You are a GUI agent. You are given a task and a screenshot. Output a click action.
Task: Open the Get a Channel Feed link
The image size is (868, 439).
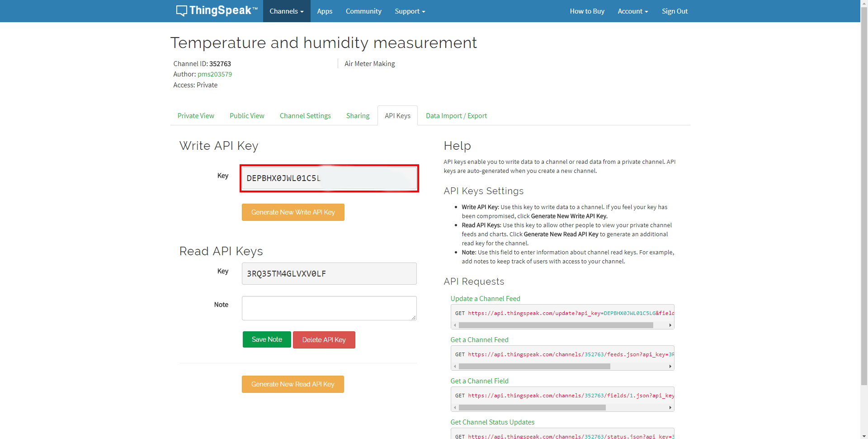click(x=479, y=340)
